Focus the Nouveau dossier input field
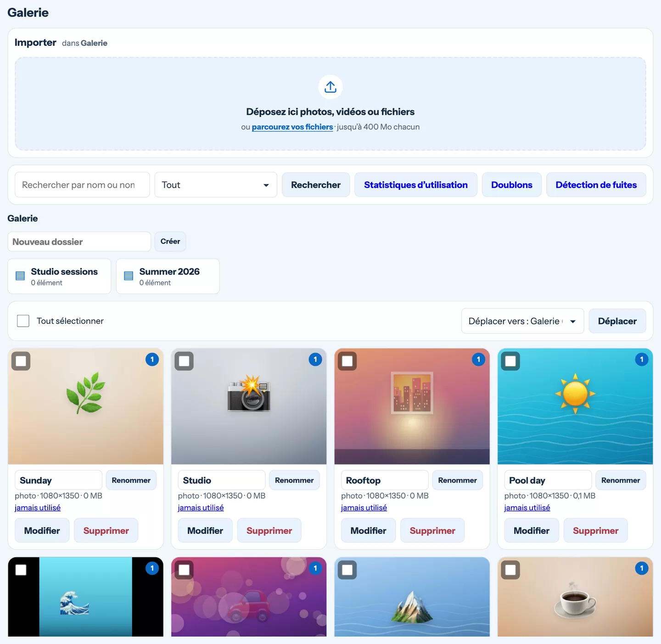The image size is (661, 644). tap(79, 242)
